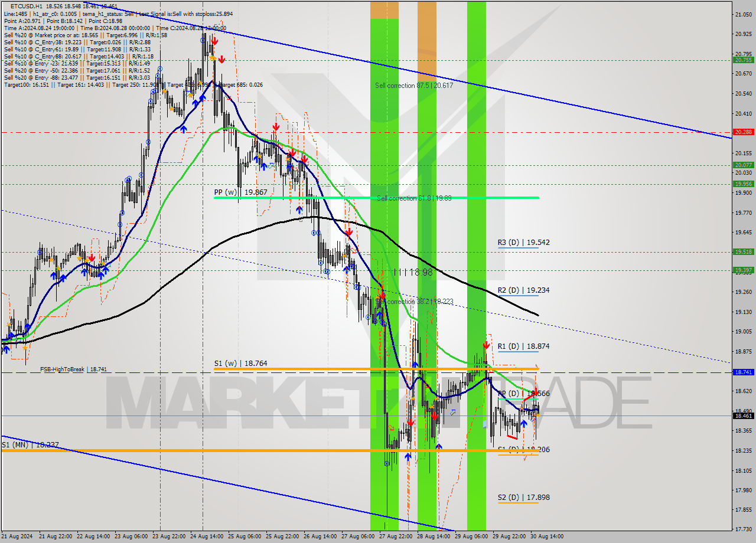Select the 'R3 (D) | 19.542' resistance label
The width and height of the screenshot is (756, 543).
tap(523, 243)
